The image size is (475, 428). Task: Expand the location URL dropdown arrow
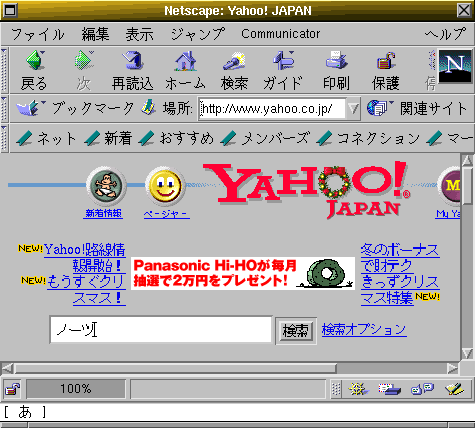coord(353,108)
